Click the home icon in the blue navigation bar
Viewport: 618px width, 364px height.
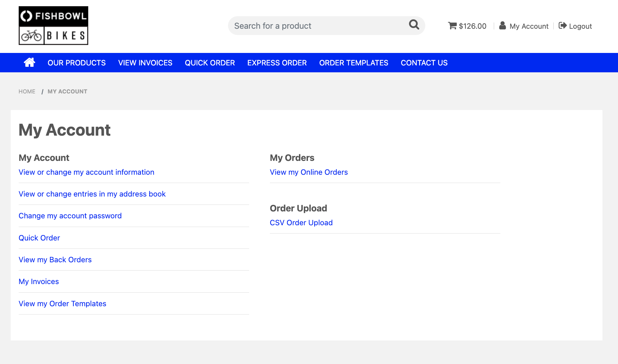[29, 62]
